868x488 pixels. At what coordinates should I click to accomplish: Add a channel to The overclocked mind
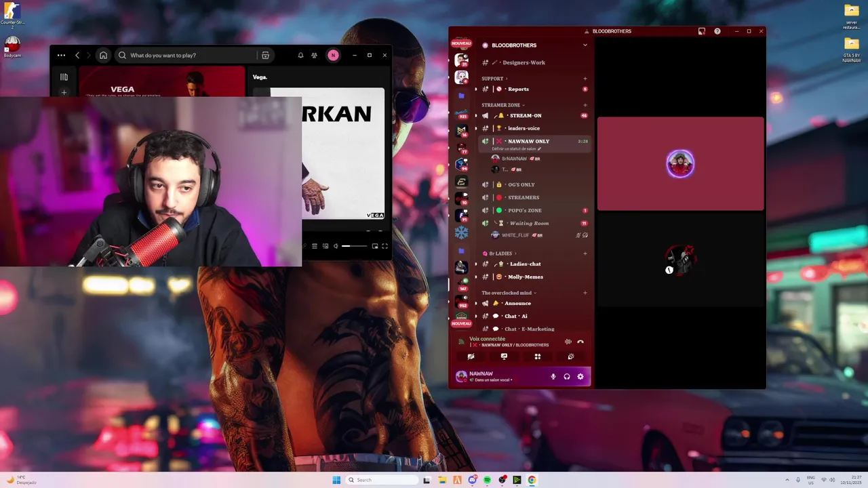click(x=585, y=293)
